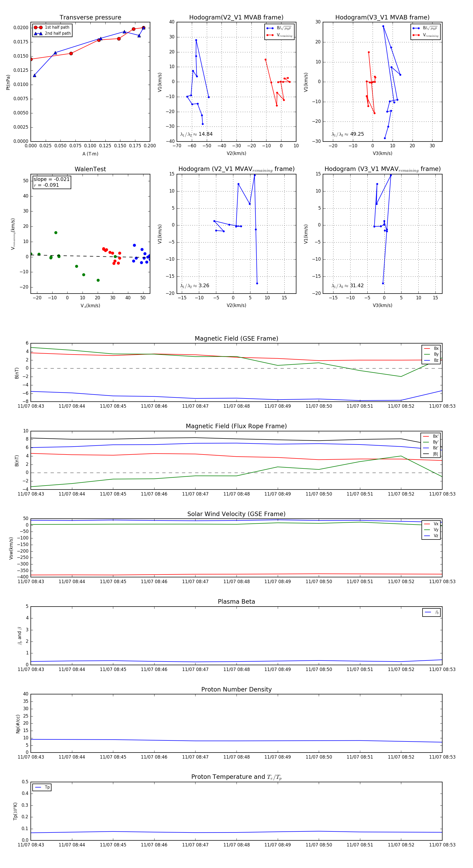
Task: Select the Vx legend entry
Action: click(x=431, y=524)
